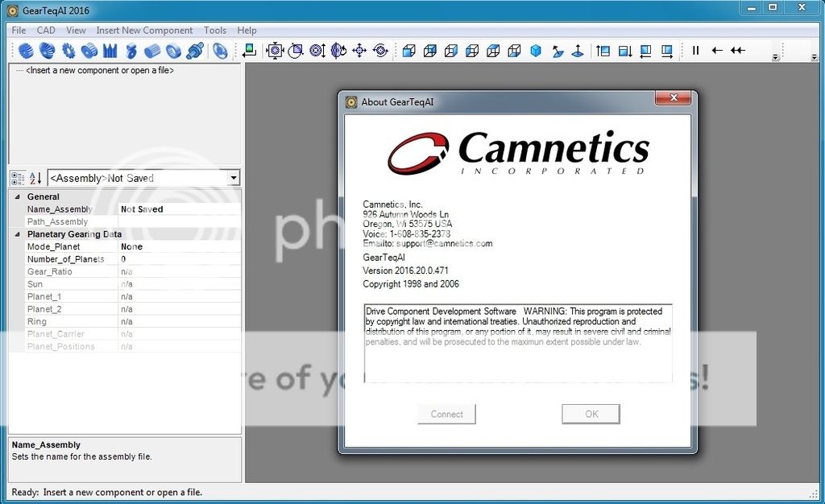The height and width of the screenshot is (504, 825).
Task: Open the Assembly Not Saved dropdown
Action: pos(233,178)
